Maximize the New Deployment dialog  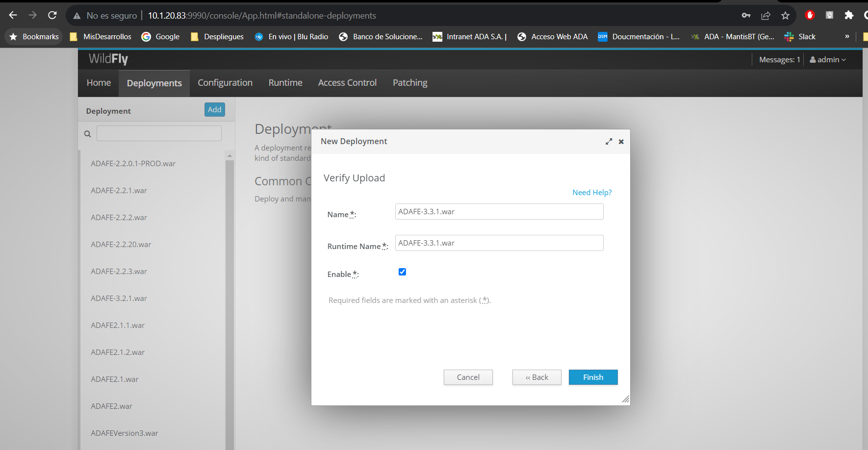(x=609, y=142)
